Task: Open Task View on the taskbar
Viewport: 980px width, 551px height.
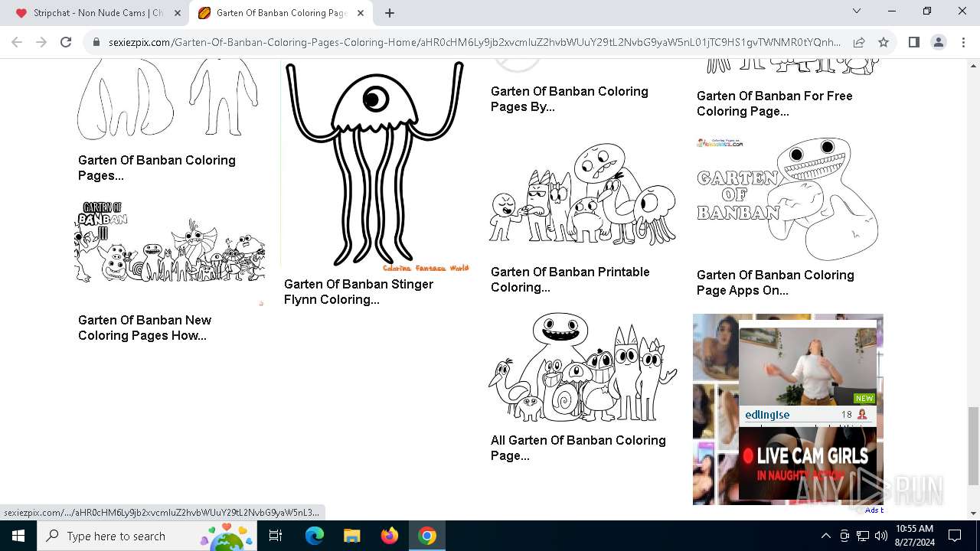Action: click(x=276, y=536)
